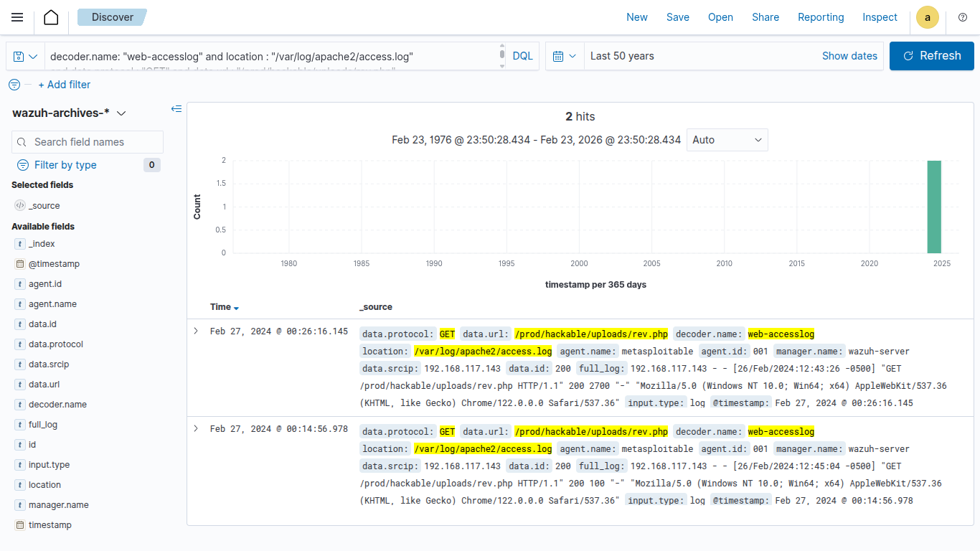Click the filter options circle icon
This screenshot has height=551, width=980.
14,85
